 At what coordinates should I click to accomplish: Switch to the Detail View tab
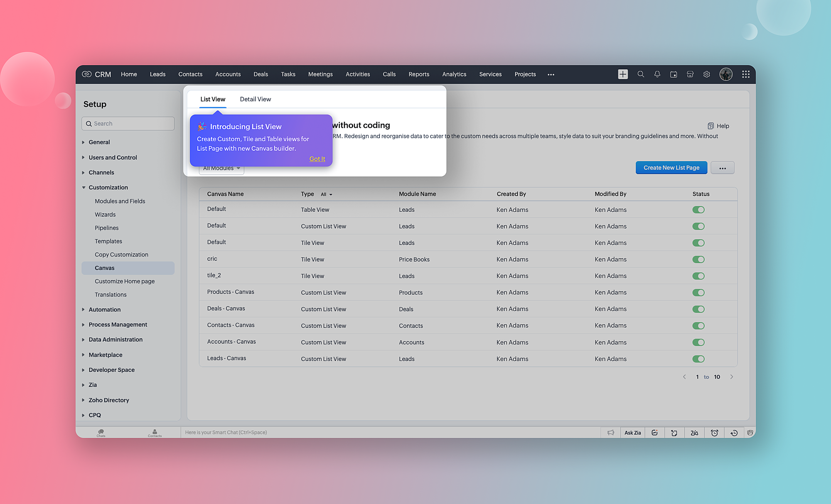click(255, 99)
